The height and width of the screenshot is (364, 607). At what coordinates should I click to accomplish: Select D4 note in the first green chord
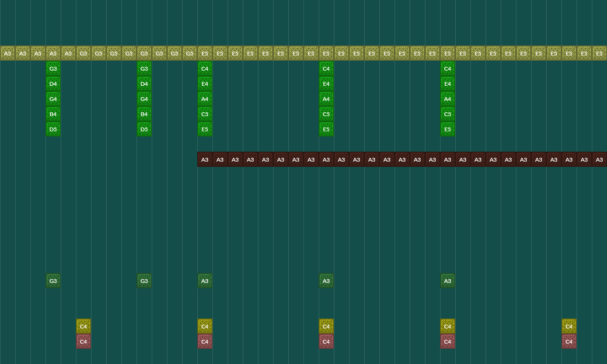53,84
